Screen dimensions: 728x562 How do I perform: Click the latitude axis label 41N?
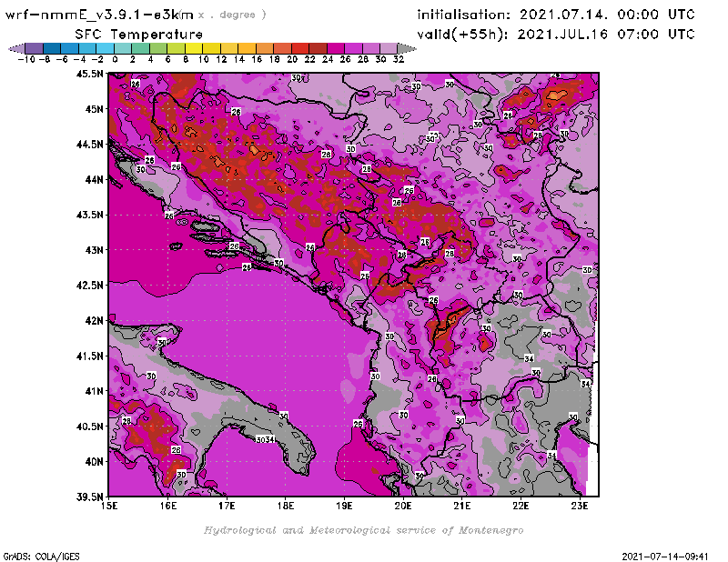(x=94, y=391)
